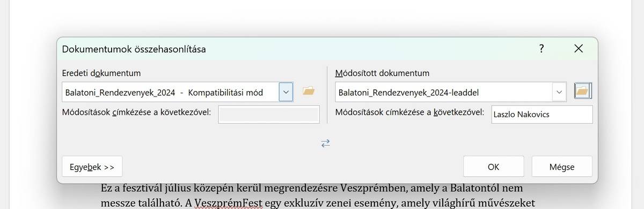Image resolution: width=644 pixels, height=209 pixels.
Task: Swap the original and modified documents
Action: click(326, 143)
